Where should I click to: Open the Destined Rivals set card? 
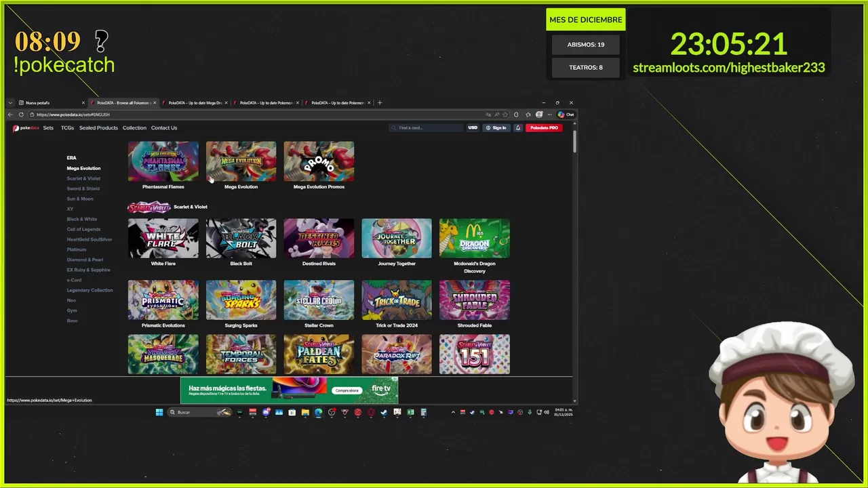click(319, 238)
